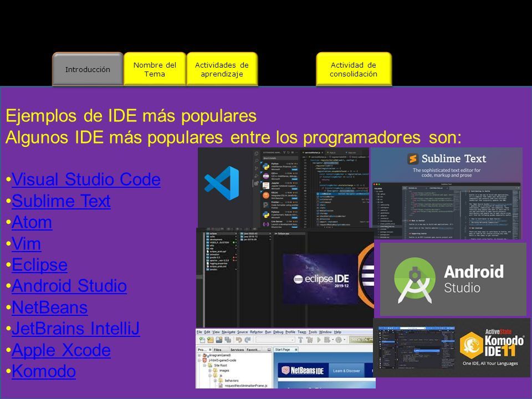Follow the Sublime Text link
The width and height of the screenshot is (532, 399).
pos(61,201)
